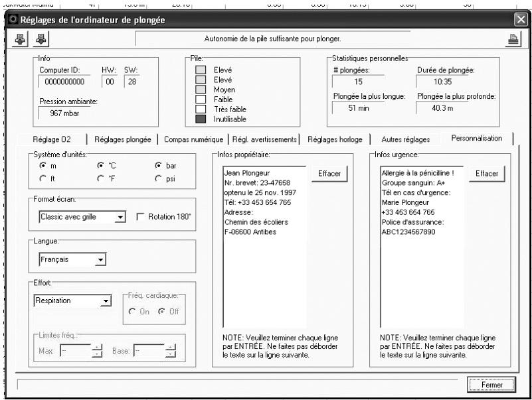Increase the Max frequency limit stepper
Viewport: 532px width, 400px height.
tap(97, 347)
